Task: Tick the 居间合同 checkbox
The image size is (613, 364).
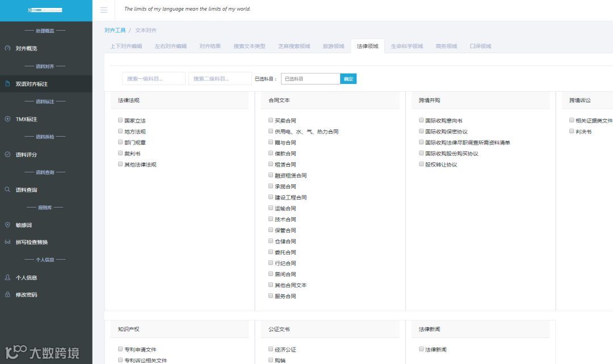Action: 271,274
